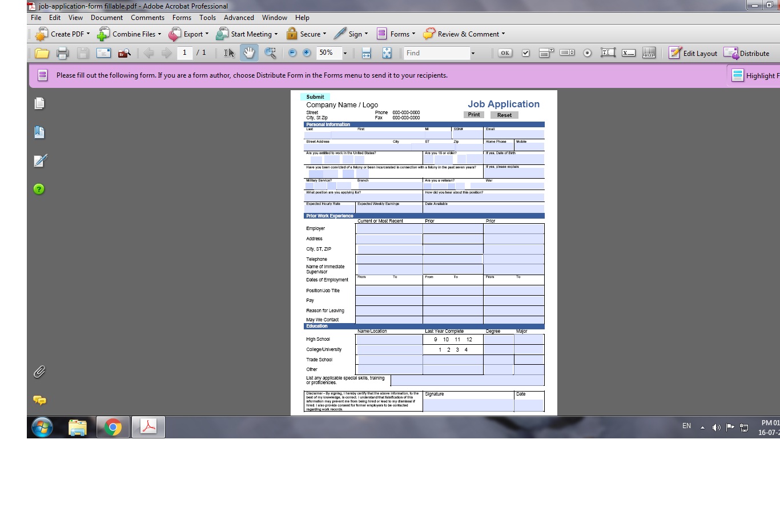Open the View menu
Viewport: 780px width, 532px height.
coord(75,18)
